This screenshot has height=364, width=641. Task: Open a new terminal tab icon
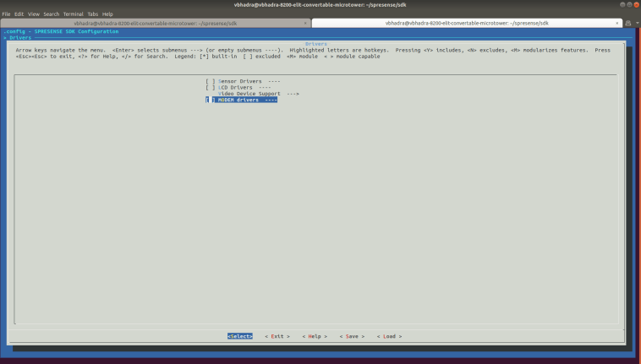628,23
